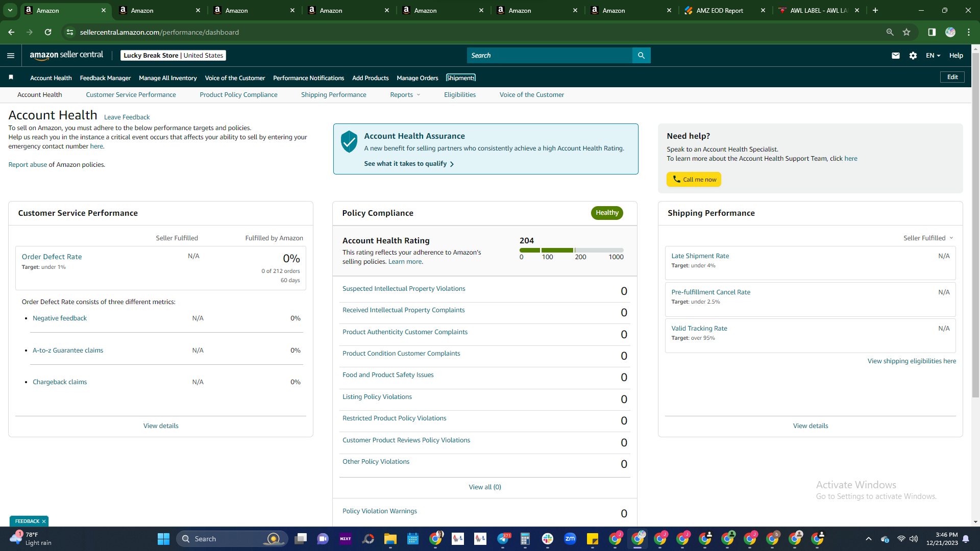Viewport: 980px width, 551px height.
Task: Switch to the AMZ EOD Report tab
Action: point(725,10)
